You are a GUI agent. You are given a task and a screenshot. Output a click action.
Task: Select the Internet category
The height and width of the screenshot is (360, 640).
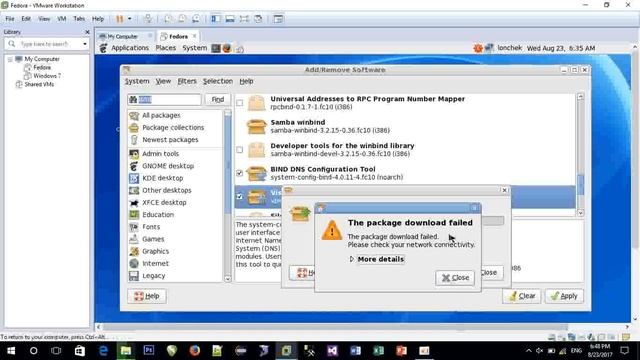coord(176,264)
